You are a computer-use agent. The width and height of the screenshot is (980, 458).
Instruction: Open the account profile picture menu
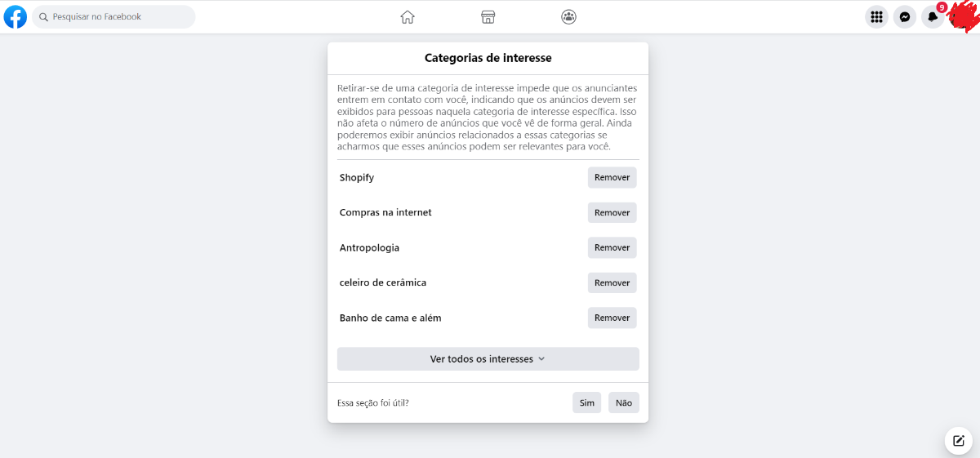click(963, 16)
